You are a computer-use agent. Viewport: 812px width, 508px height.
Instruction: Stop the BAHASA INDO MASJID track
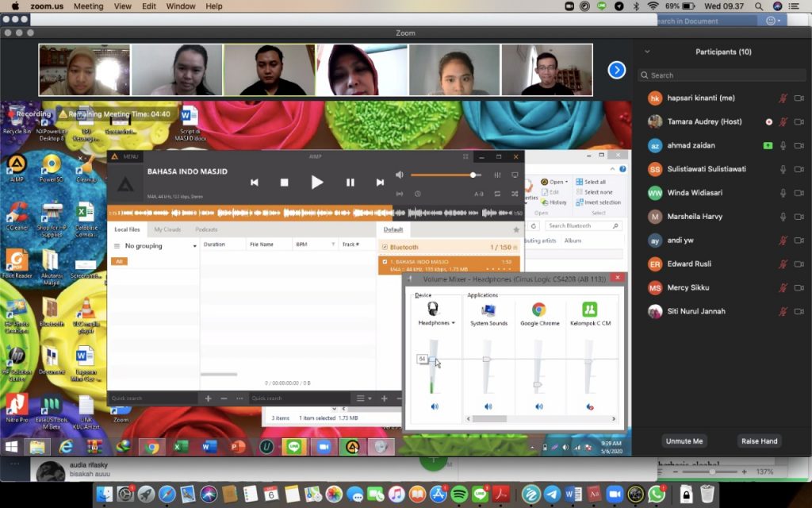click(284, 183)
